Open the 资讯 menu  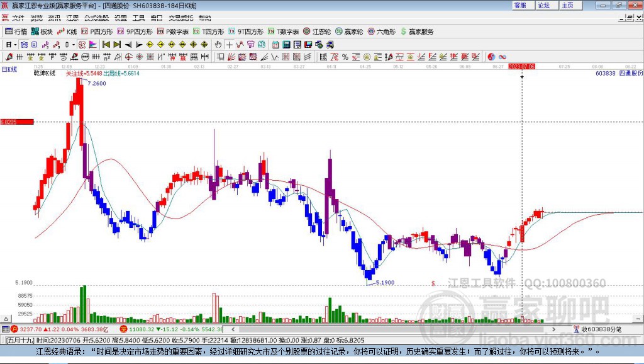pyautogui.click(x=54, y=18)
